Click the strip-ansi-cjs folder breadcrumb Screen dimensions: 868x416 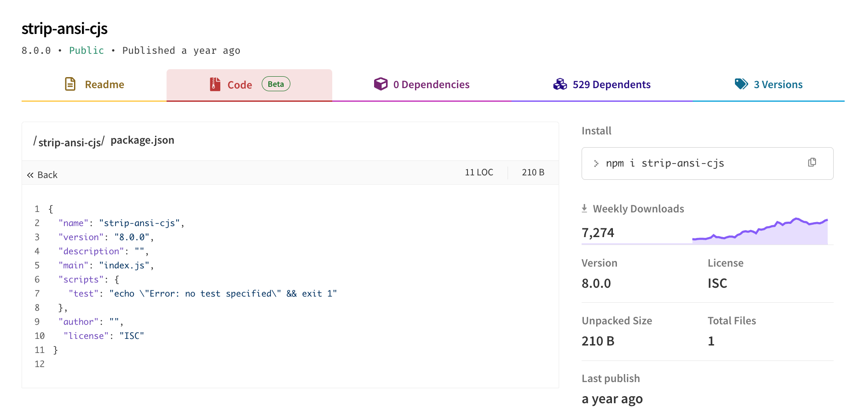[x=70, y=142]
